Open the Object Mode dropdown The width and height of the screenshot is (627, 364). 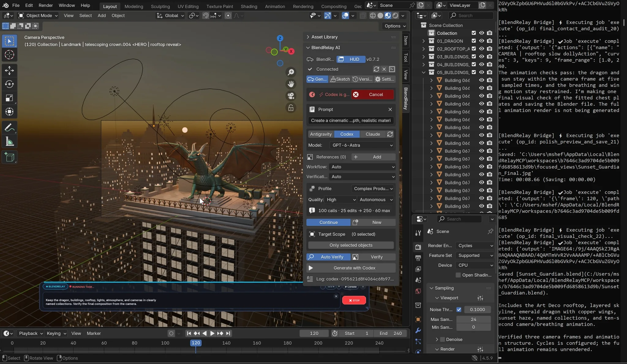coord(38,16)
